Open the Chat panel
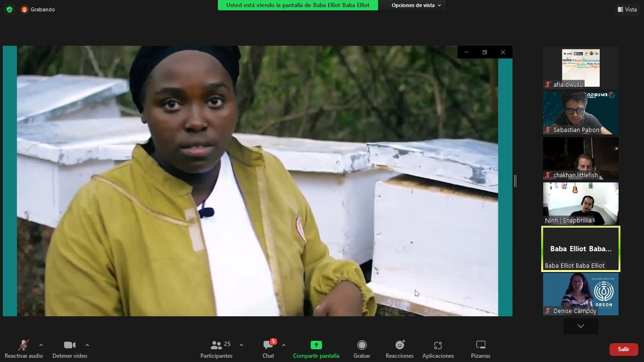Image resolution: width=644 pixels, height=362 pixels. [x=268, y=349]
